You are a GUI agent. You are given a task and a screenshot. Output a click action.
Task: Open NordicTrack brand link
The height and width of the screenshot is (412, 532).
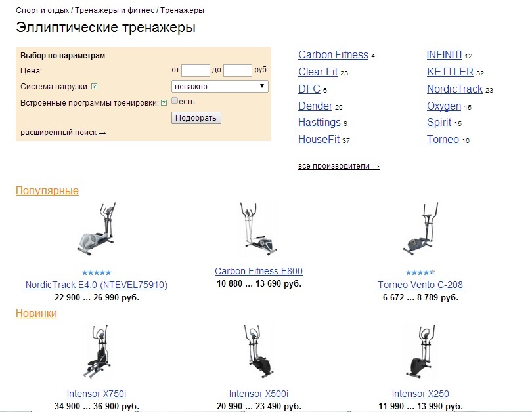pyautogui.click(x=454, y=89)
